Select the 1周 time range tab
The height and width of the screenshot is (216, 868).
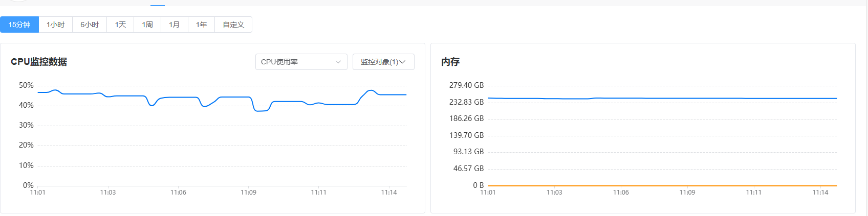(x=147, y=25)
